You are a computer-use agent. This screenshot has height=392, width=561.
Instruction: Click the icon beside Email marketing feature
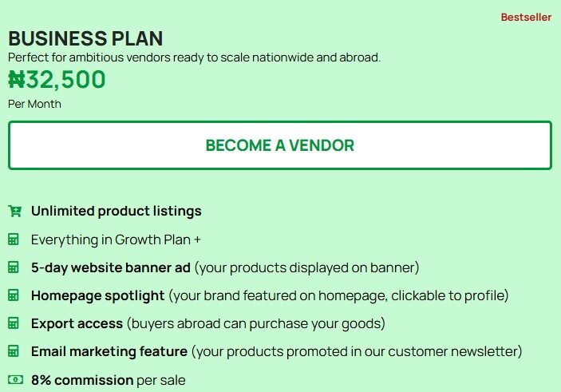click(x=14, y=351)
